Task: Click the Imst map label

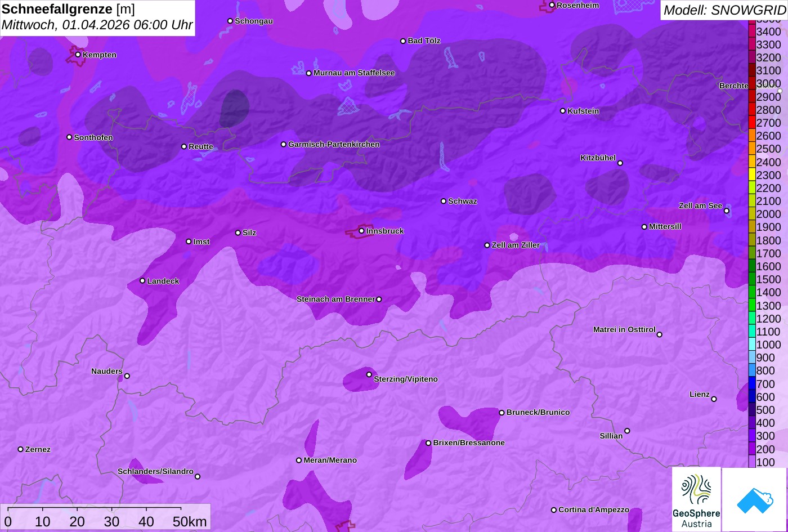Action: pyautogui.click(x=202, y=242)
